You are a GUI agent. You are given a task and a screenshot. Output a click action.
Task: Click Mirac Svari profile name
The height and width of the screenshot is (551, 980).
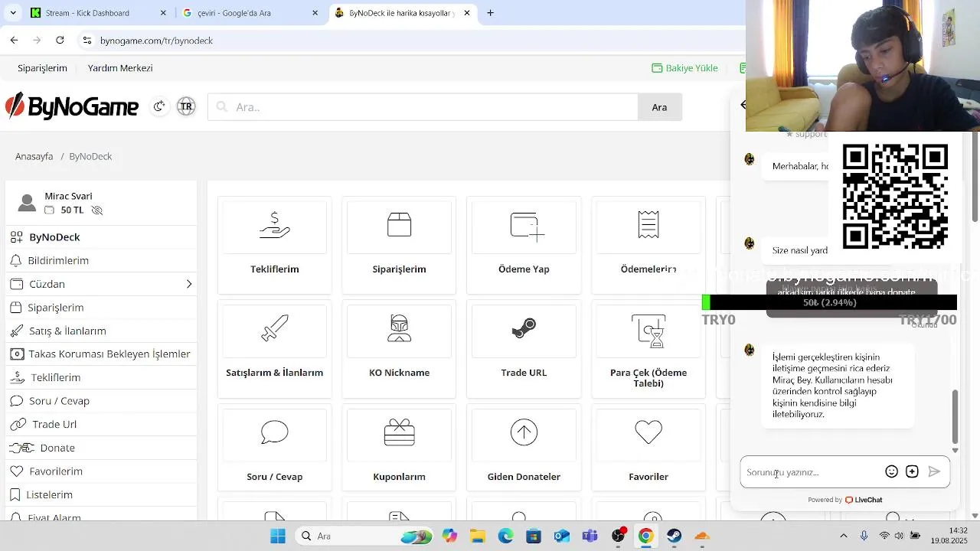(68, 196)
